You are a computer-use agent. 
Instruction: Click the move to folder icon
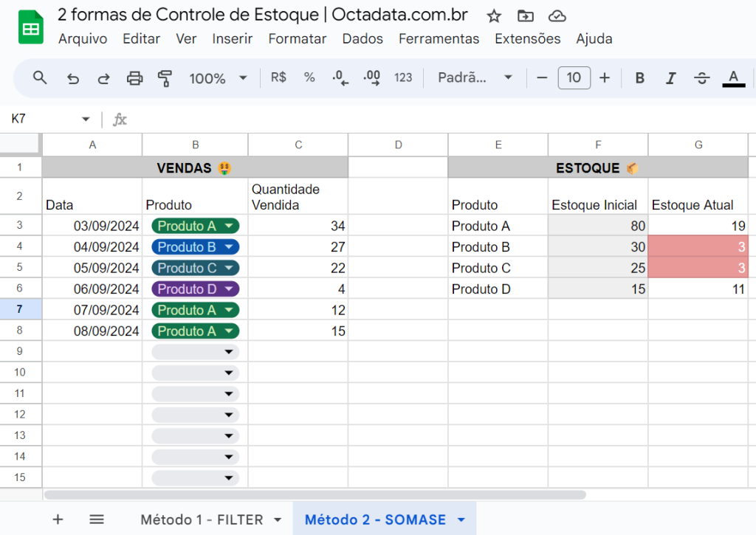click(525, 15)
